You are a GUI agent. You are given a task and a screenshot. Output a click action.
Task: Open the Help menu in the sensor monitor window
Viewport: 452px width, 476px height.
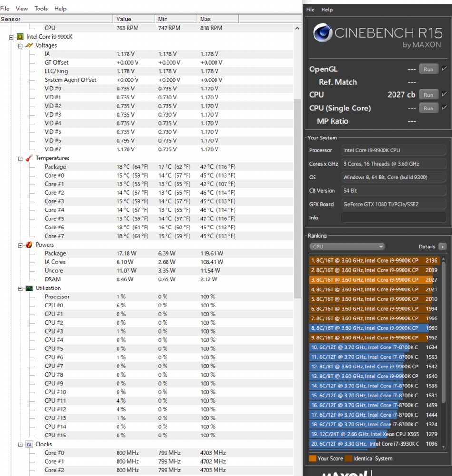point(60,9)
